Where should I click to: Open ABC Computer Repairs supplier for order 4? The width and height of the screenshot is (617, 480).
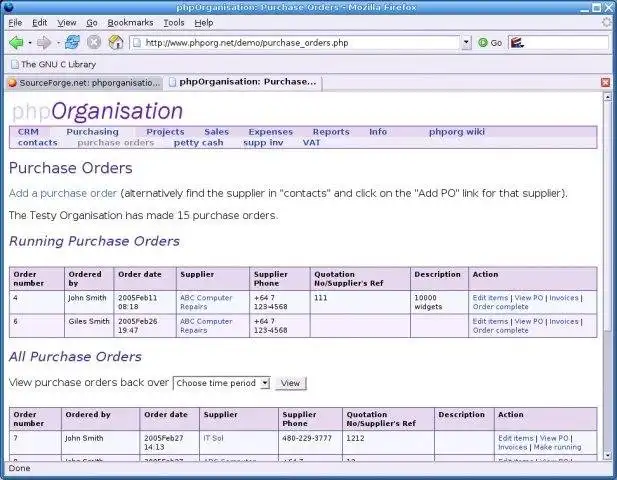(x=206, y=302)
